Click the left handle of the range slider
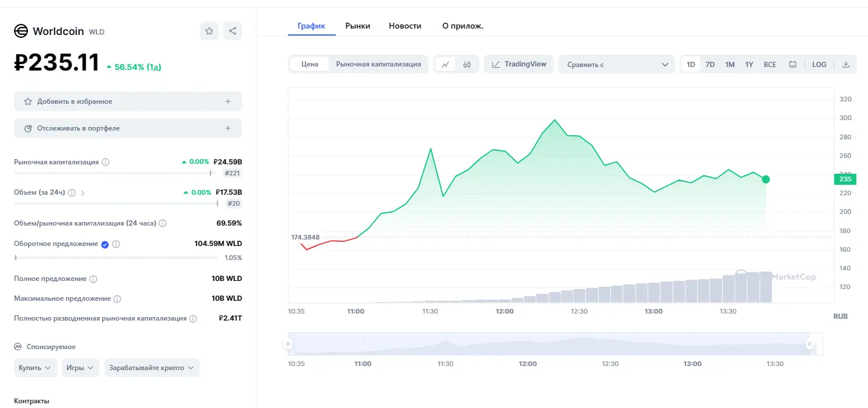 click(x=288, y=344)
